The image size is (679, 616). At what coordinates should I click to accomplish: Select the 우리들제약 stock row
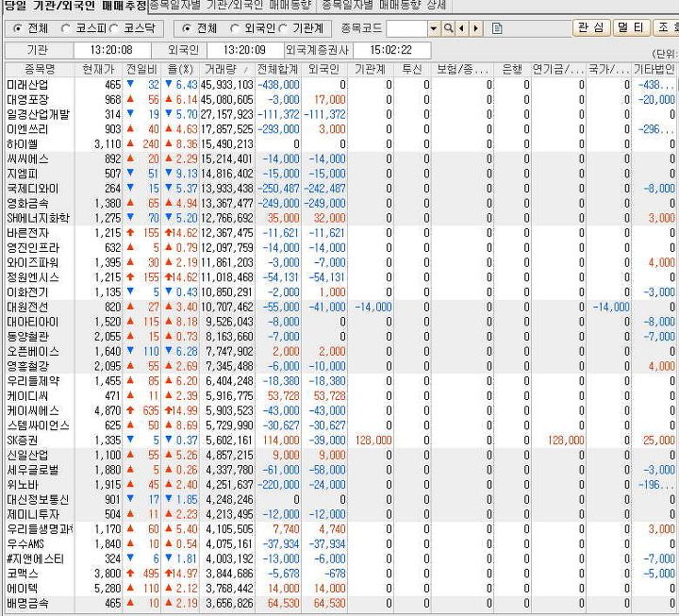click(340, 381)
